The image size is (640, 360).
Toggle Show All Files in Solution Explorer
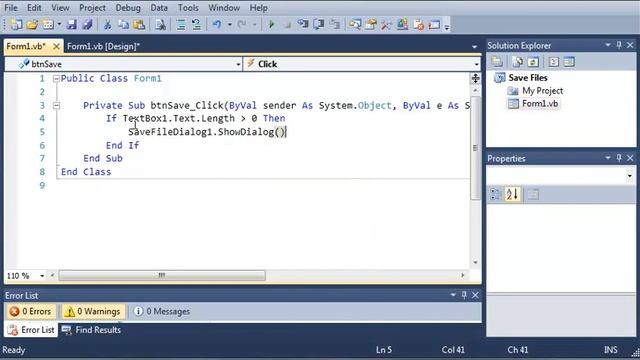pos(518,62)
